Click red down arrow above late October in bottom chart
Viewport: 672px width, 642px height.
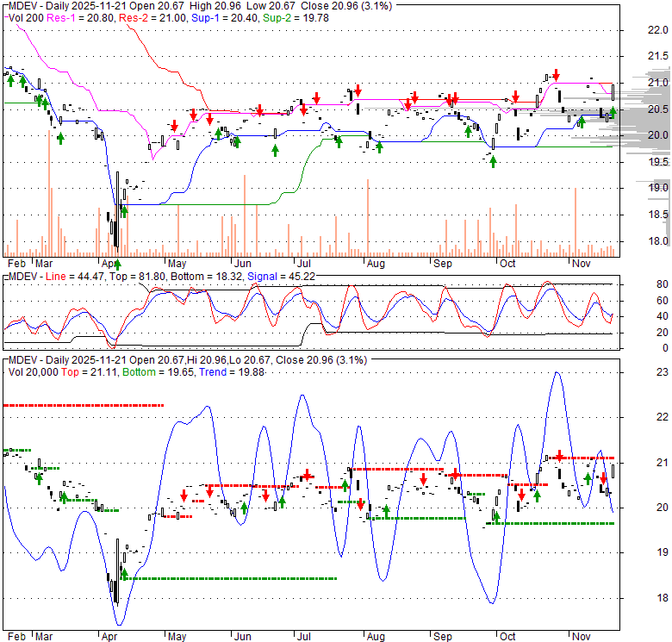[x=559, y=455]
